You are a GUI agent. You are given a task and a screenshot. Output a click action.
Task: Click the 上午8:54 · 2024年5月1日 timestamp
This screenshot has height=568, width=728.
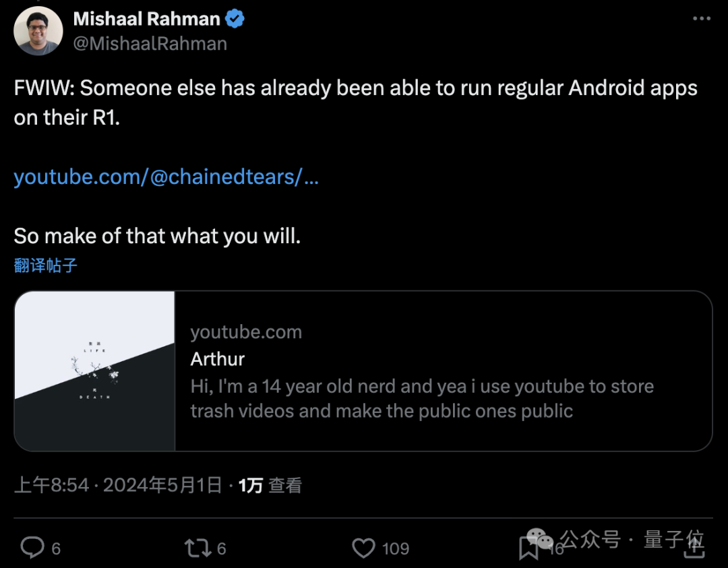pos(118,485)
